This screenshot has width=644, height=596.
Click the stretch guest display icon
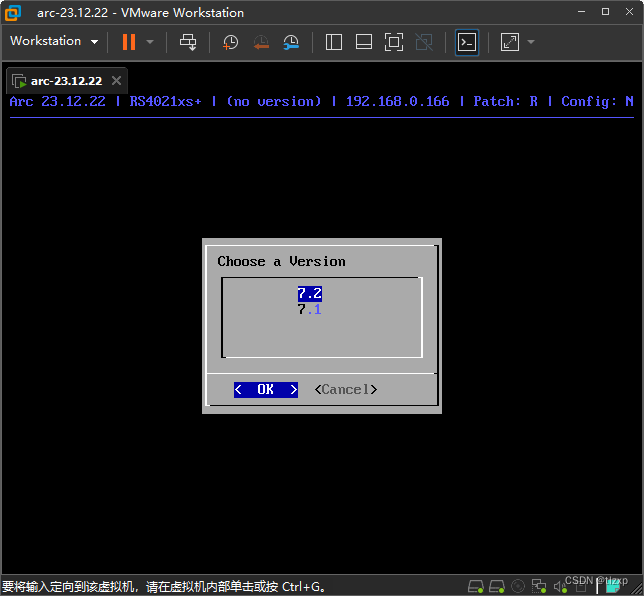tap(510, 42)
